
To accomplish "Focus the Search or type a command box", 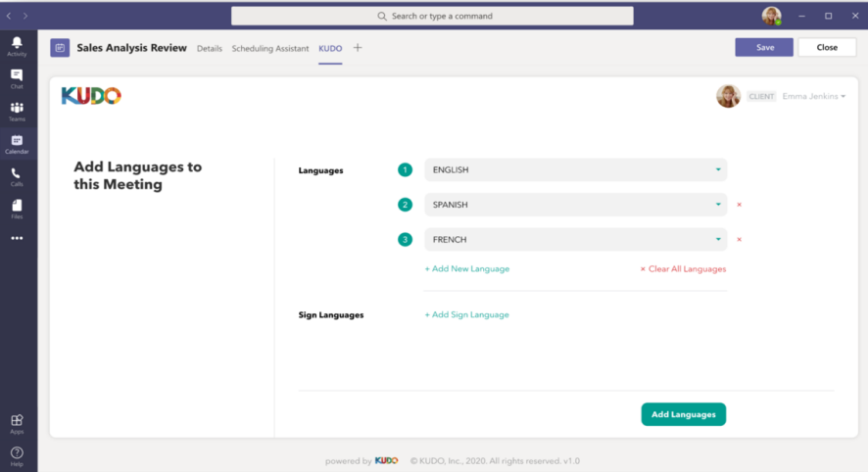I will (432, 16).
